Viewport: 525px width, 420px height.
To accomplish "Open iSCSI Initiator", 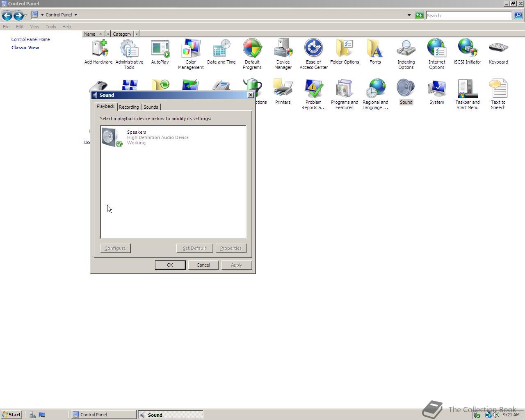I will coord(468,52).
